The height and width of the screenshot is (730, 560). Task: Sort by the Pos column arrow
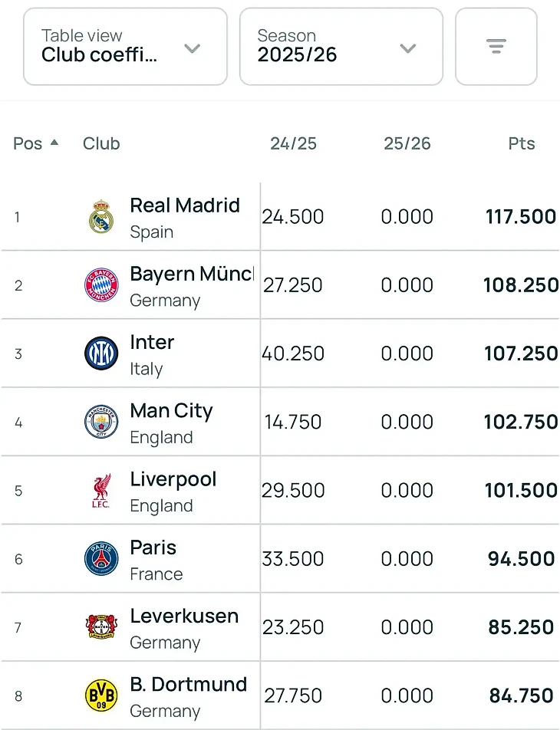54,143
